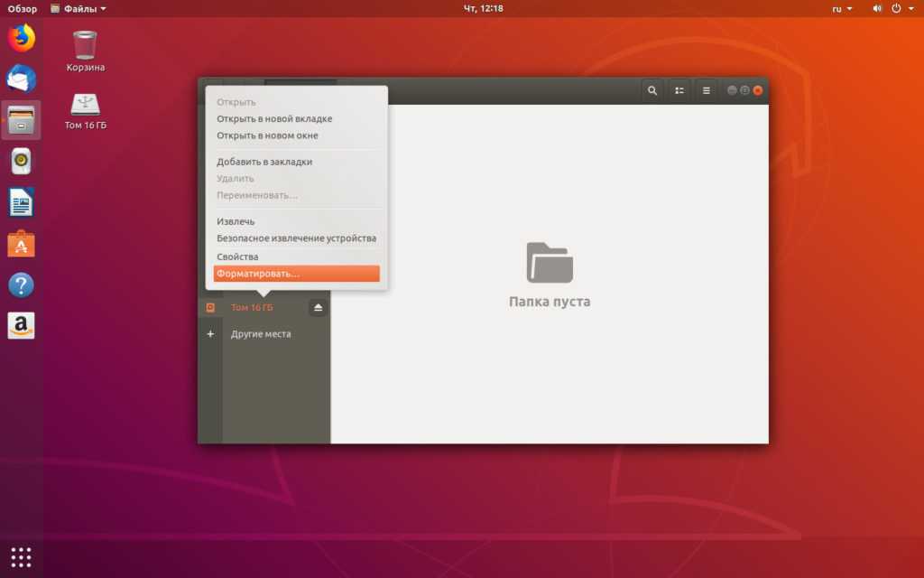
Task: Toggle the list view icon in toolbar
Action: coord(679,90)
